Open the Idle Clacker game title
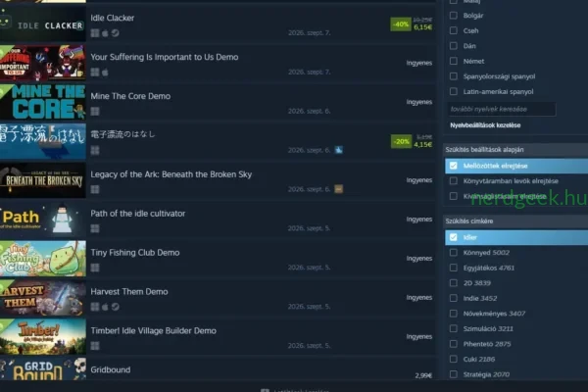 tap(112, 18)
